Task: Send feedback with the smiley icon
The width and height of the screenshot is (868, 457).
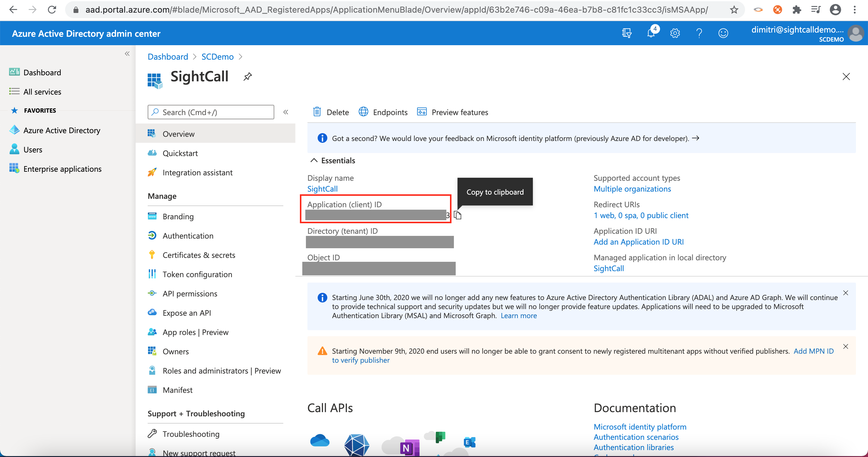Action: click(x=723, y=33)
